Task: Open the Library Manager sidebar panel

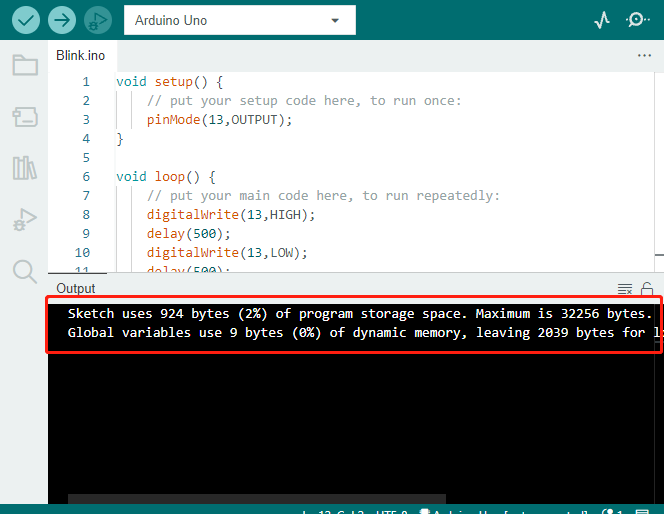Action: click(x=25, y=168)
